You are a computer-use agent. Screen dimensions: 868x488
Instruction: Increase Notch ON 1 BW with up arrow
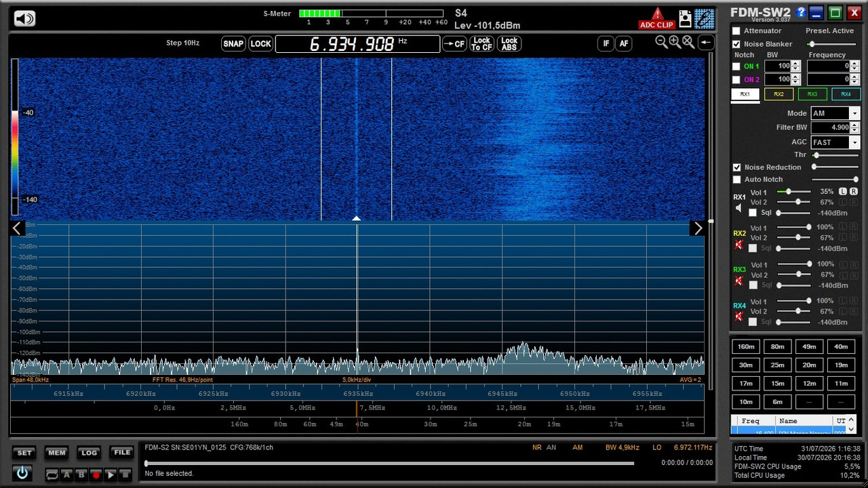(796, 64)
